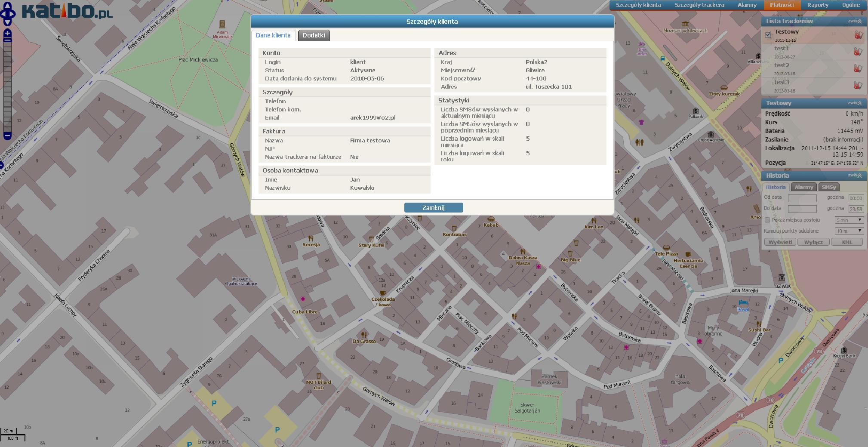Screen dimensions: 868x447
Task: Click the Adam Mickiewicz monument icon
Action: click(222, 25)
